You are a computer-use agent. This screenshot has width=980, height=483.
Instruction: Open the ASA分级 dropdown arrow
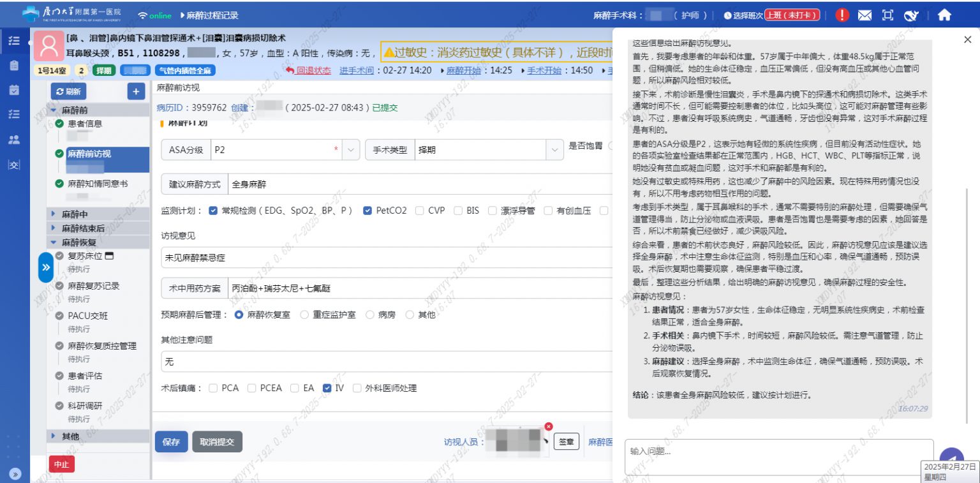[x=351, y=150]
